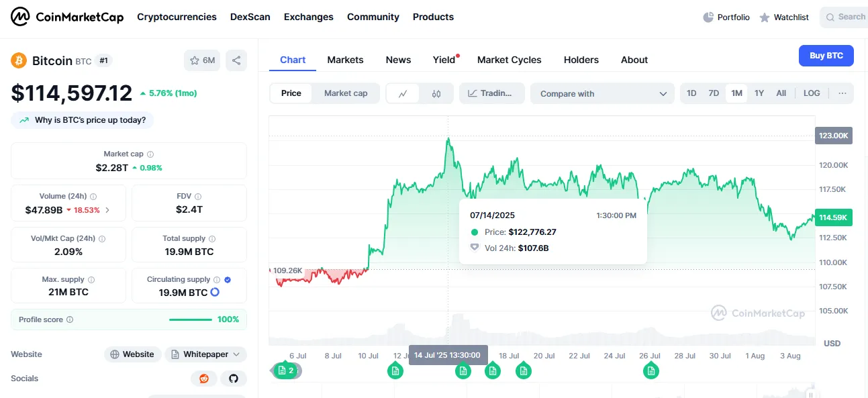Switch to the Markets tab
This screenshot has width=868, height=398.
pos(345,60)
